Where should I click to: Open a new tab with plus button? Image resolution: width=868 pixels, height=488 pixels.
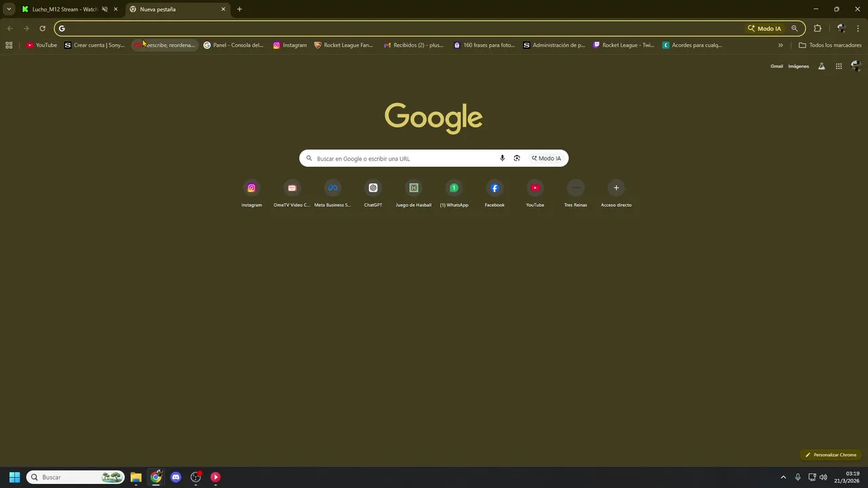239,9
